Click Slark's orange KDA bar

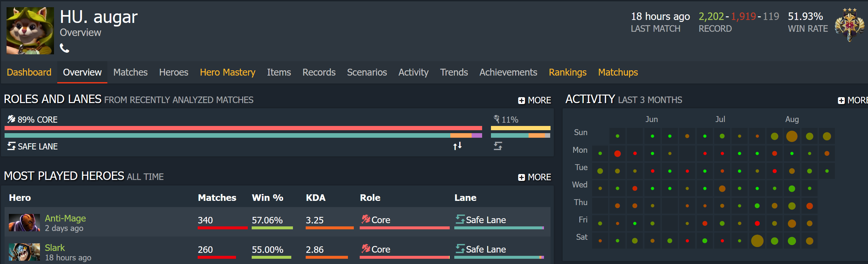(327, 257)
